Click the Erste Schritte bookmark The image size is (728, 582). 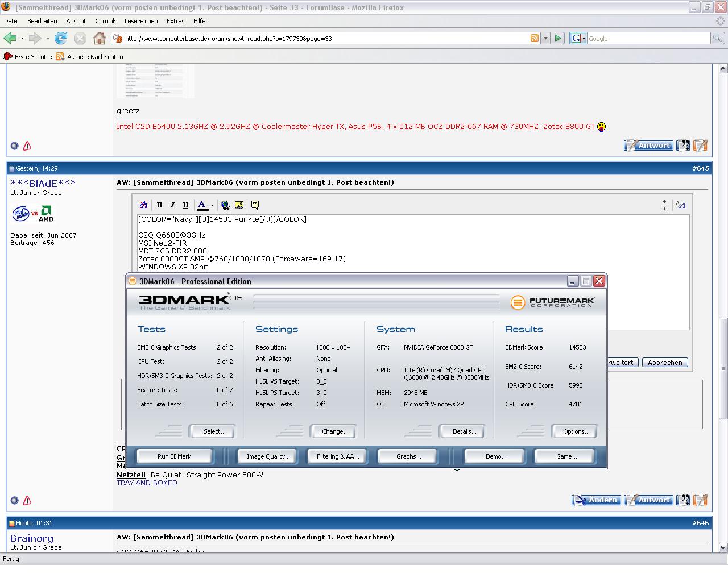pyautogui.click(x=28, y=57)
